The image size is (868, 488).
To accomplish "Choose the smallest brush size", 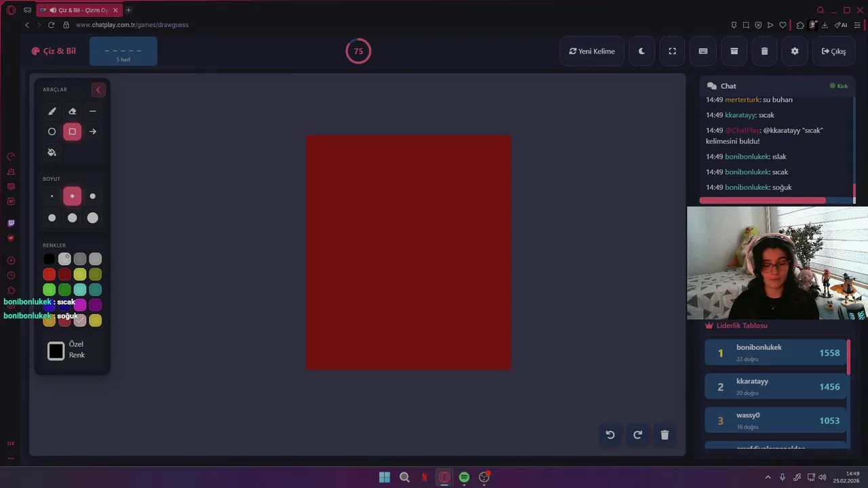I will [52, 197].
